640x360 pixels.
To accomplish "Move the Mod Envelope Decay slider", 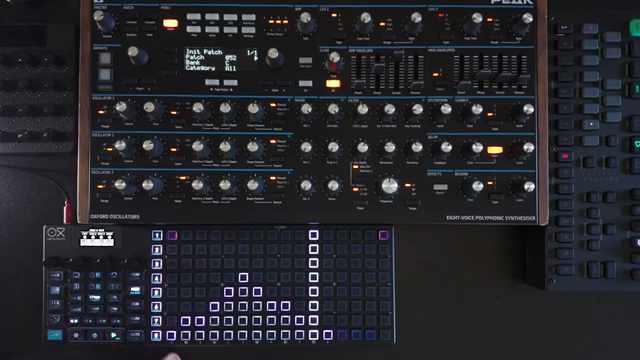I will tap(483, 75).
